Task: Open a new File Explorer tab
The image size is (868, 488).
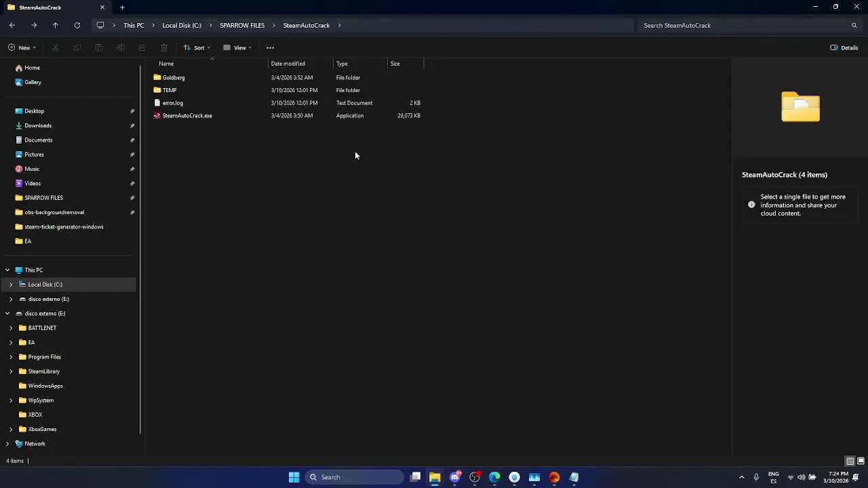Action: point(122,7)
